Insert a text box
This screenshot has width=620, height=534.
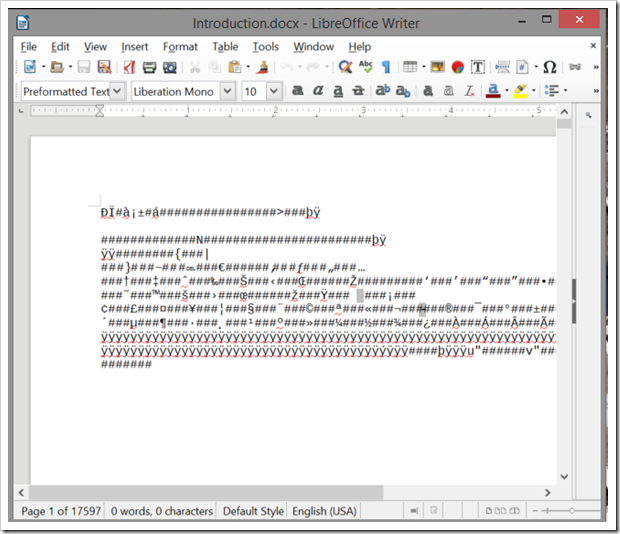click(477, 68)
